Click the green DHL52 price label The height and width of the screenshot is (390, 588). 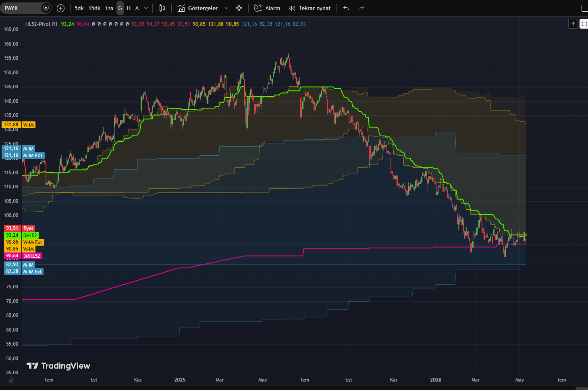[21, 235]
